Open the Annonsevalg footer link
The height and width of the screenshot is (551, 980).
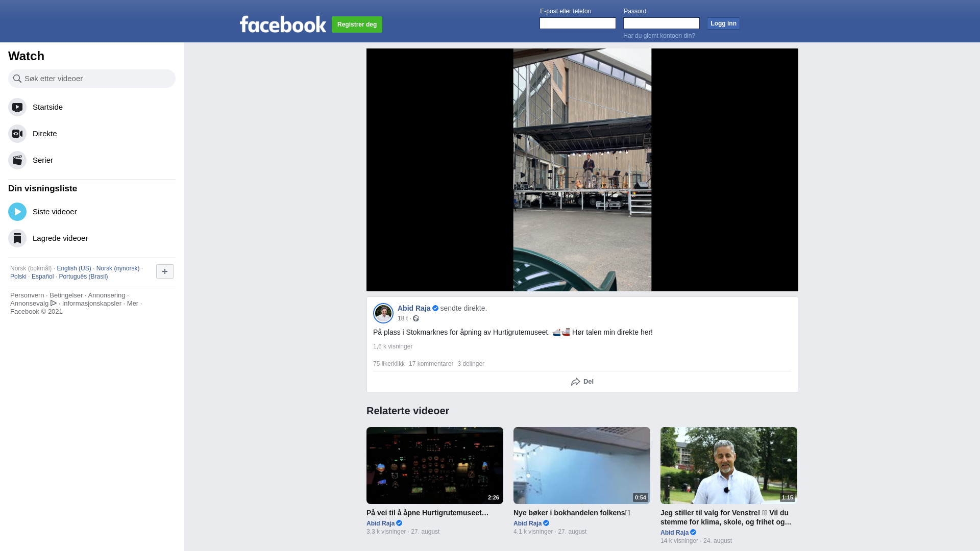[x=33, y=304]
